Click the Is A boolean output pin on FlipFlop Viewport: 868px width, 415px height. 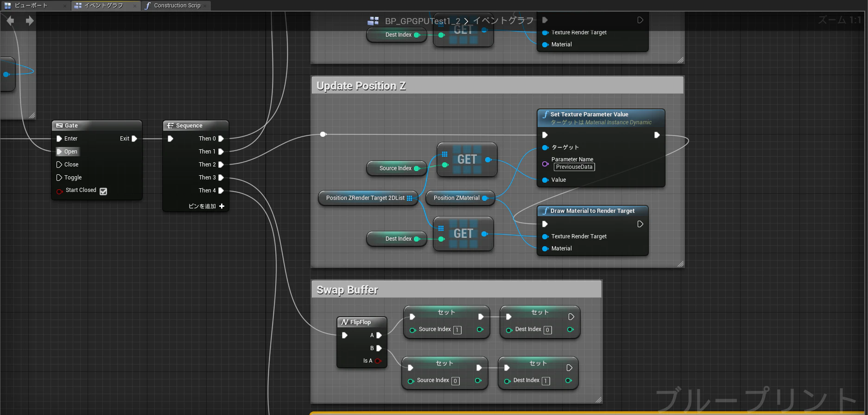[378, 361]
